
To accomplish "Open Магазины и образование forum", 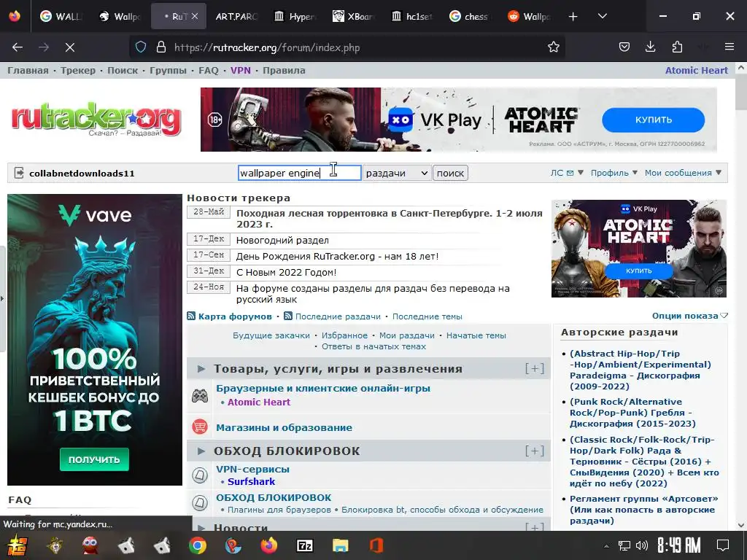I will click(x=284, y=427).
